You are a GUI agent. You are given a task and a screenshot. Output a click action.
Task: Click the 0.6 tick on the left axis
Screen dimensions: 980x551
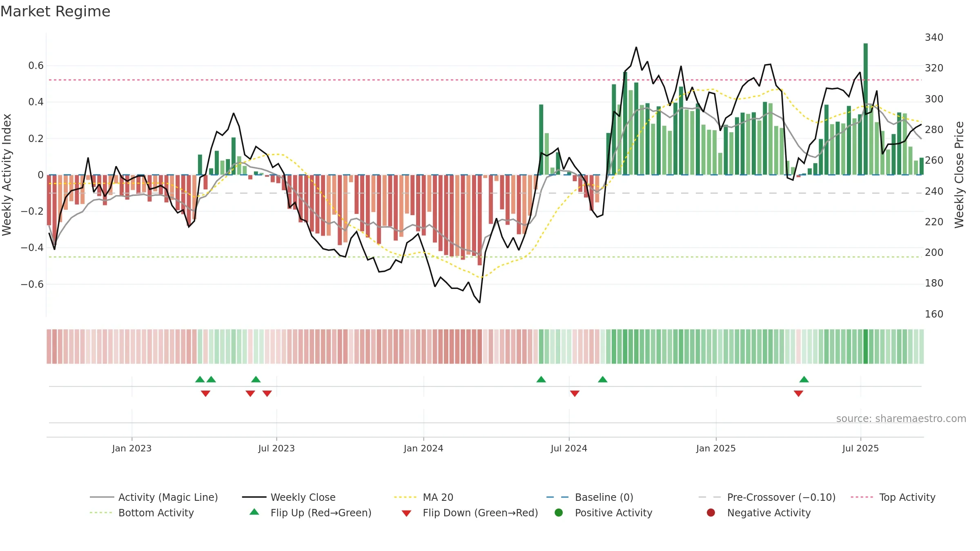click(36, 66)
